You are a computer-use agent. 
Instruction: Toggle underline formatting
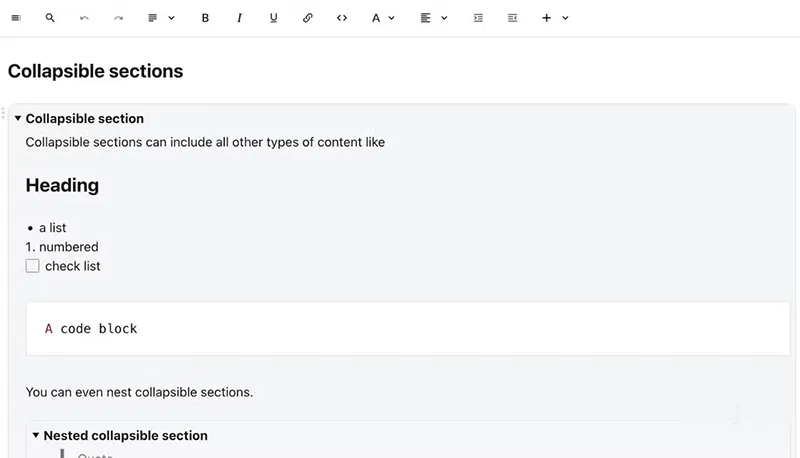[x=273, y=18]
